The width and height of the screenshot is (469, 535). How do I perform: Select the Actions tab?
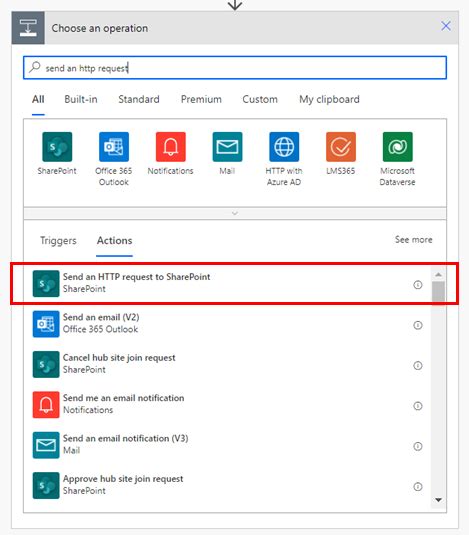115,241
